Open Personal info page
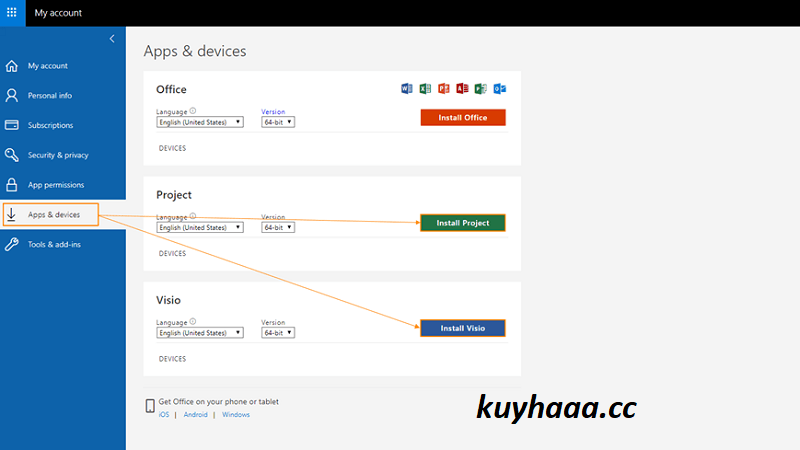The height and width of the screenshot is (450, 800). 49,95
